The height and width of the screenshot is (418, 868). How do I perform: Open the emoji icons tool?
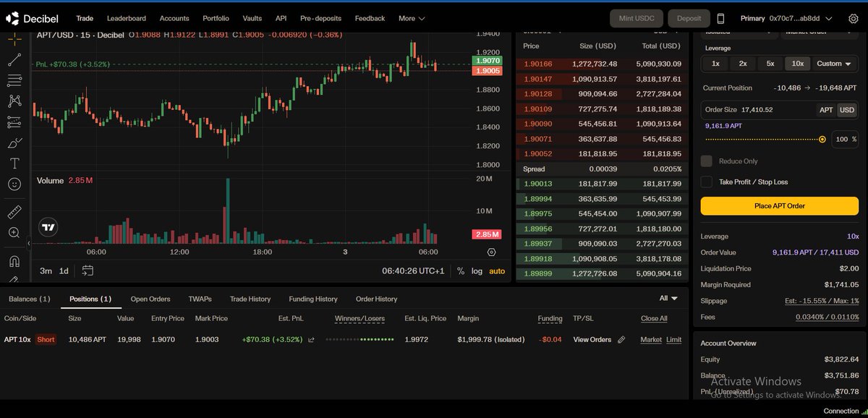tap(14, 184)
